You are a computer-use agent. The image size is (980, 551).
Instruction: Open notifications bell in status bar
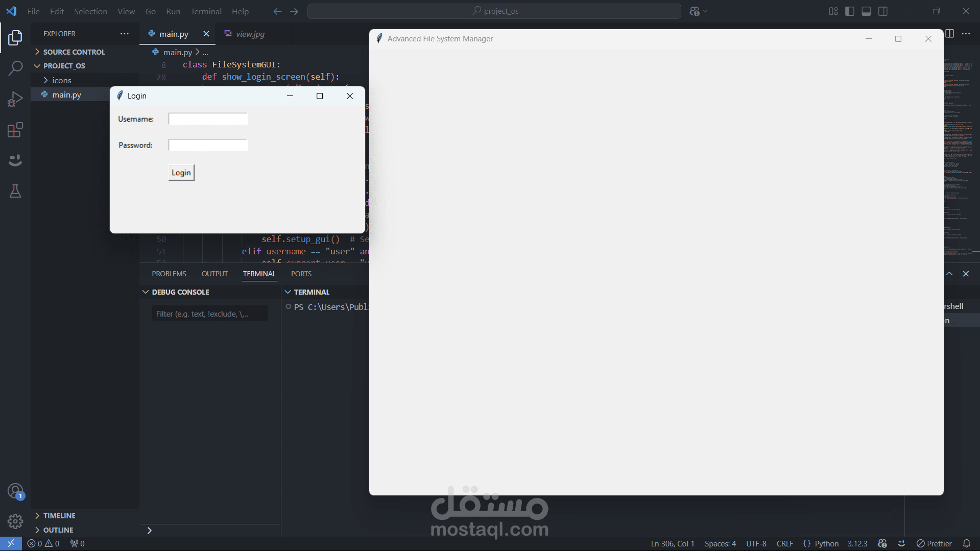point(966,543)
